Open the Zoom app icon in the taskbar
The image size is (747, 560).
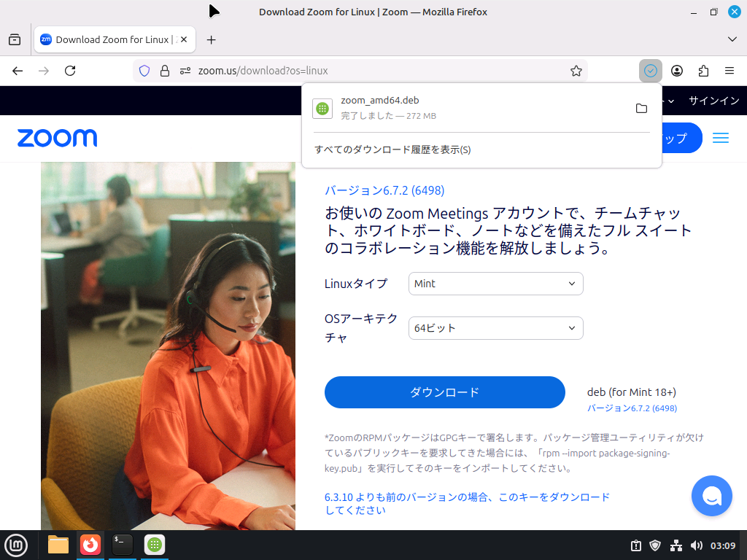pyautogui.click(x=154, y=545)
